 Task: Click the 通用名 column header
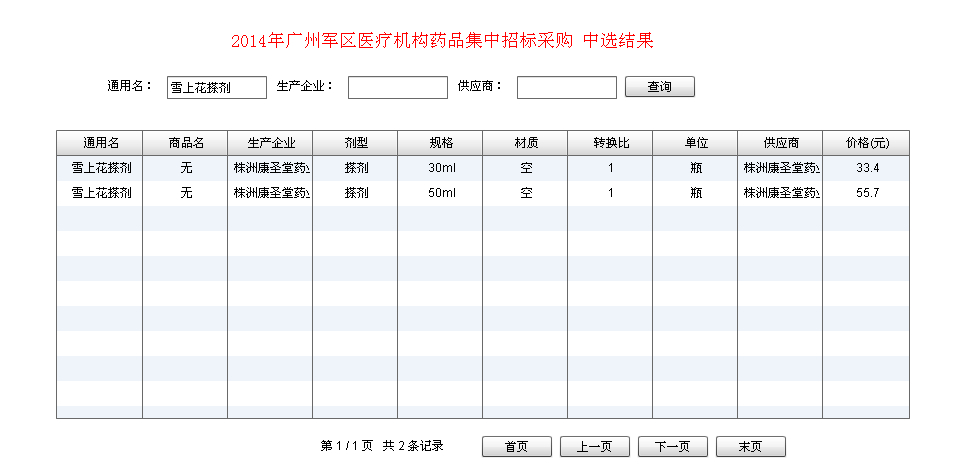(100, 143)
